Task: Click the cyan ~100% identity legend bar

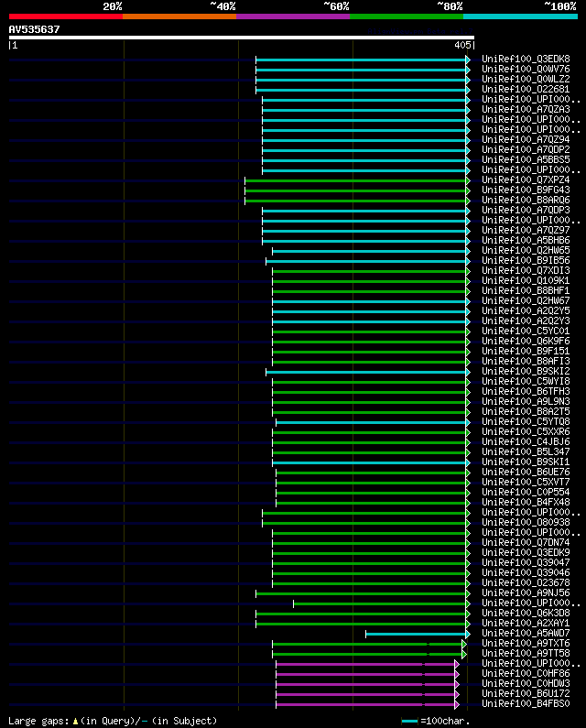Action: (520, 16)
